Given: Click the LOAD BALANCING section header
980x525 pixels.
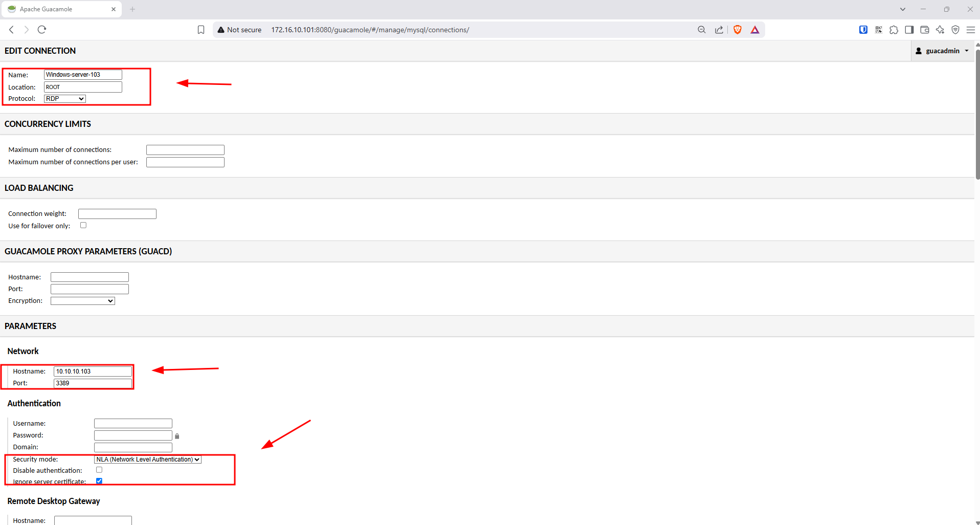Looking at the screenshot, I should (39, 188).
